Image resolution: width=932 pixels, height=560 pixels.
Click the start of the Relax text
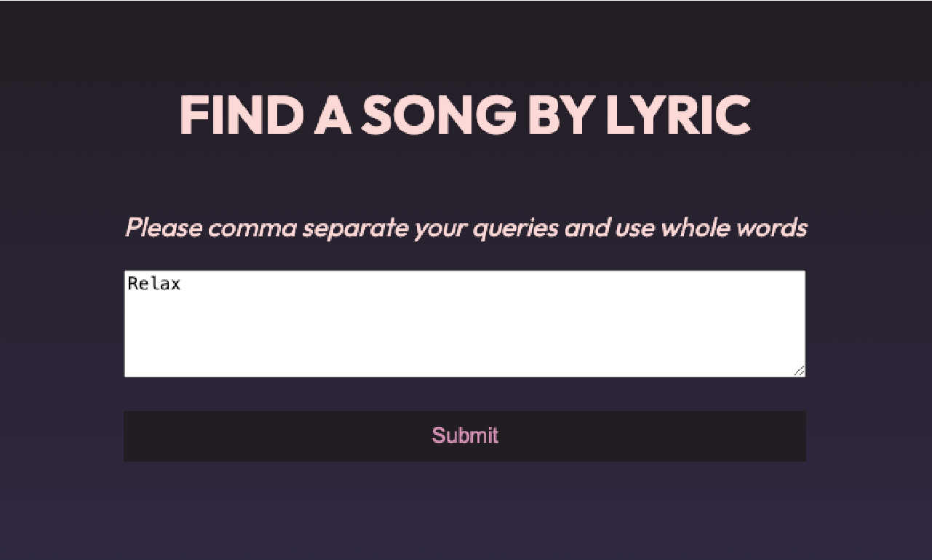pyautogui.click(x=128, y=284)
